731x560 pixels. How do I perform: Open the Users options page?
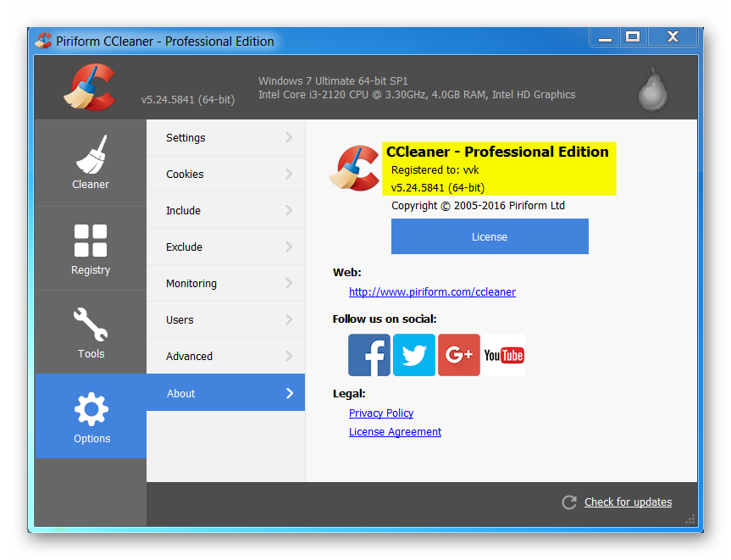(225, 319)
